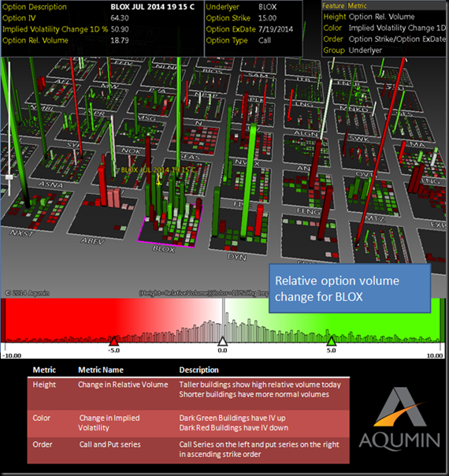
Task: Click the 'Description' table header
Action: (199, 370)
